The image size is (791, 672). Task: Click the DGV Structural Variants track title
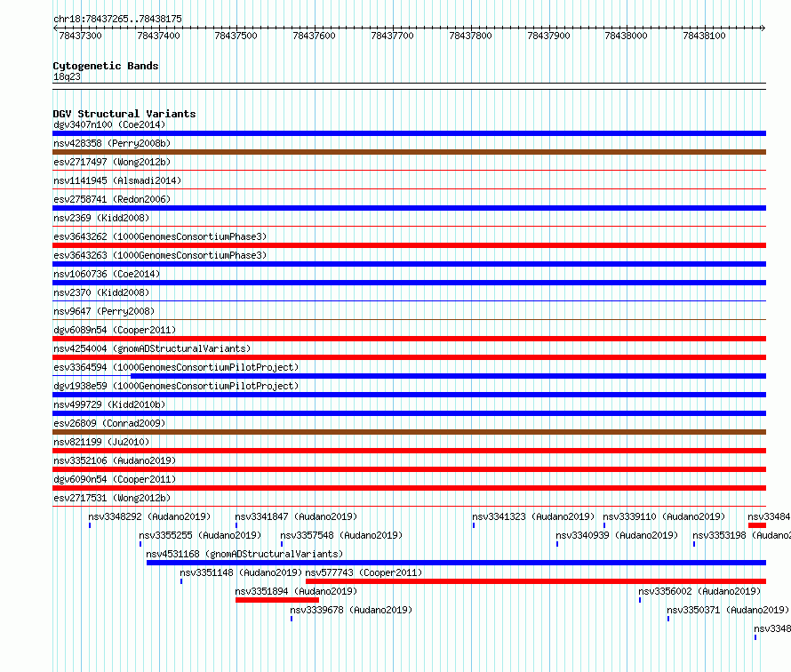point(124,114)
